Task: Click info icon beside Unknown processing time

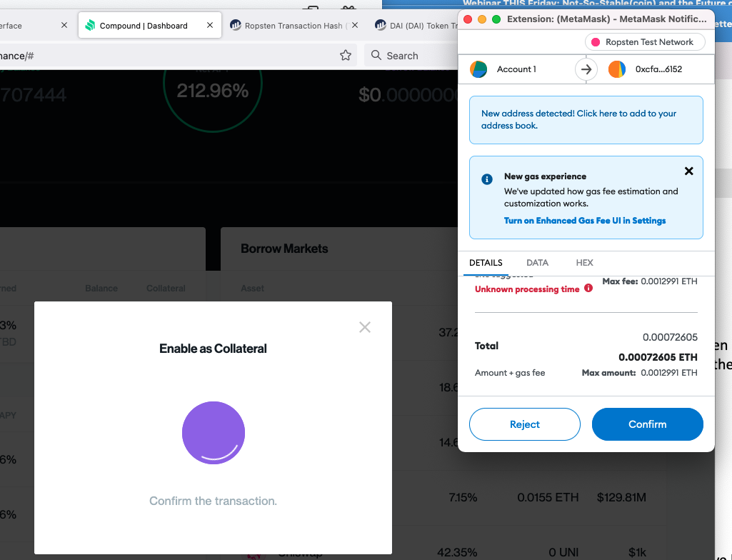Action: click(x=588, y=288)
